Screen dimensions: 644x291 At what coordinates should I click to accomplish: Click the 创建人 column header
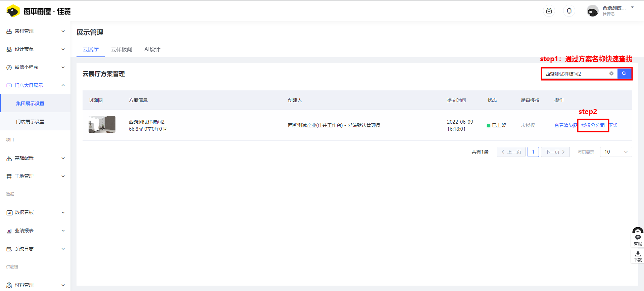[x=295, y=100]
